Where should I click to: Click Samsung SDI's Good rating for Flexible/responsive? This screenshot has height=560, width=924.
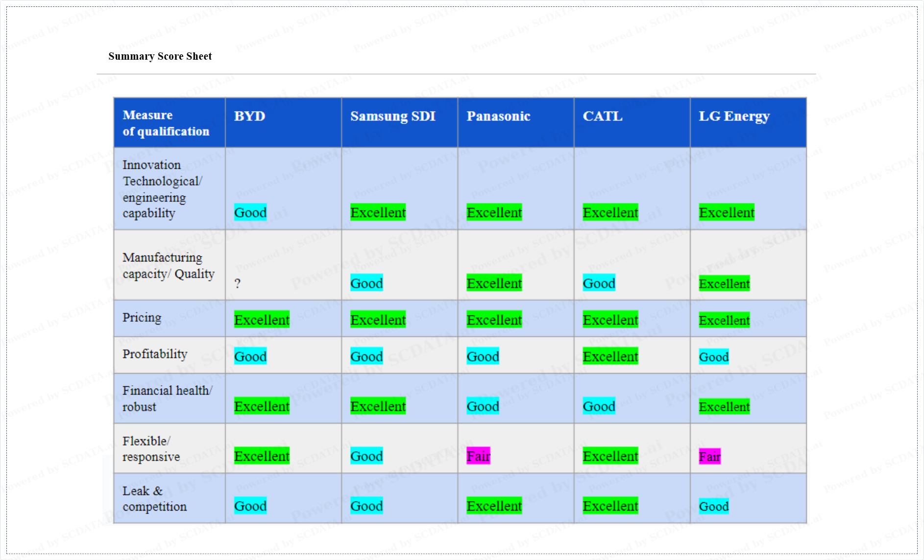tap(366, 456)
